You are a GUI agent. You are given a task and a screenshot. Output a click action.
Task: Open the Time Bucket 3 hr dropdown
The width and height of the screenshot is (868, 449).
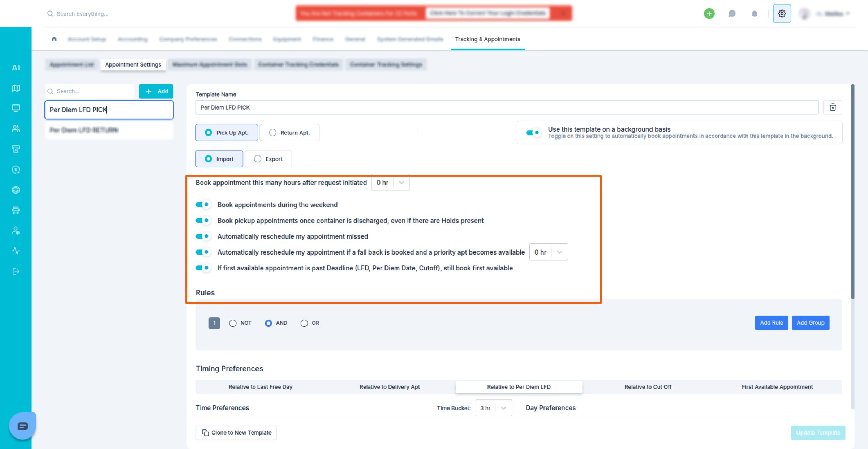[x=493, y=408]
